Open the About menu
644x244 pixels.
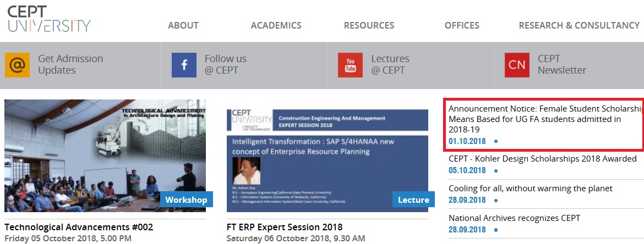tap(183, 25)
